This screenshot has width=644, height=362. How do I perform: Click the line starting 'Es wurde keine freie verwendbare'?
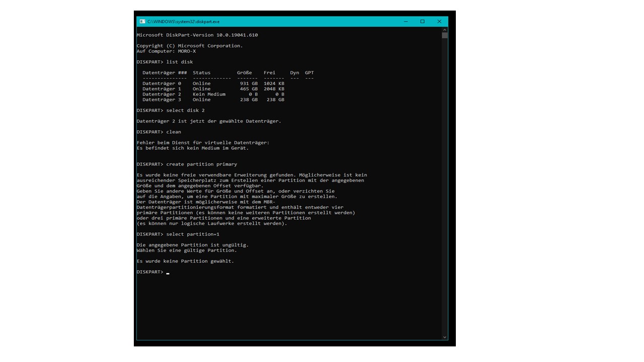click(x=252, y=175)
